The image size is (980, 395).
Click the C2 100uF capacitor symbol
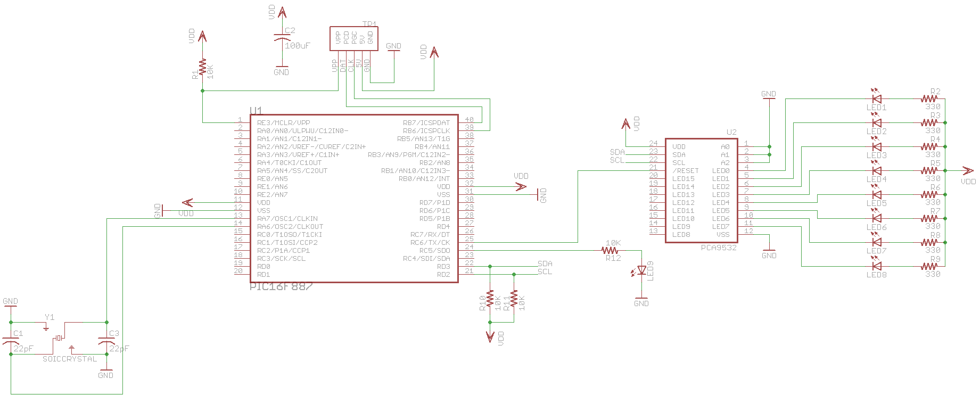(x=282, y=38)
